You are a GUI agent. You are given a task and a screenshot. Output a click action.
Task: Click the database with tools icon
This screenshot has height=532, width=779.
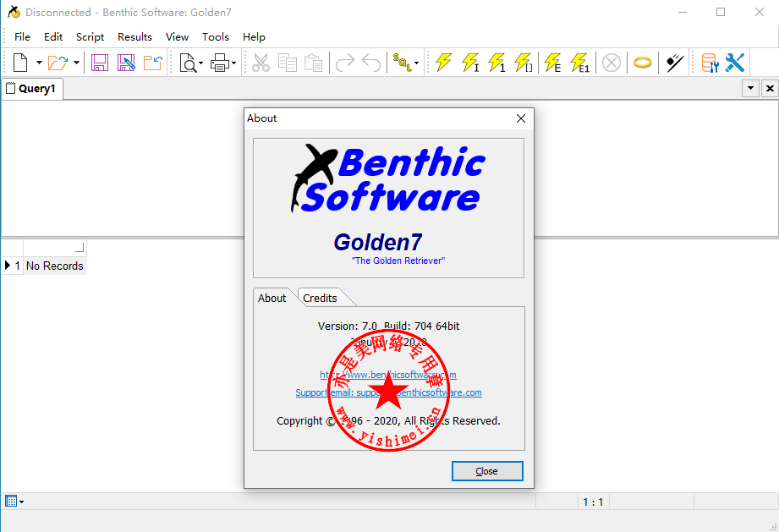pos(710,63)
